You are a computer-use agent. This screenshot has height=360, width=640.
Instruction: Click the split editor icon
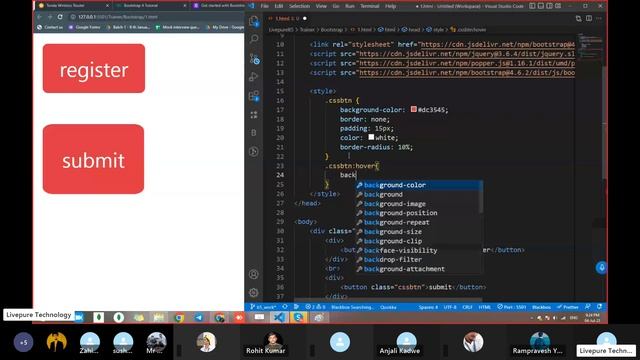click(x=589, y=18)
